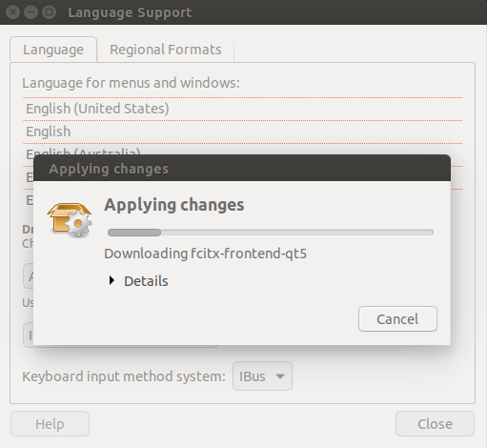Click the 'Language for menus and windows:' label
Screen dimensions: 487x448
point(131,83)
